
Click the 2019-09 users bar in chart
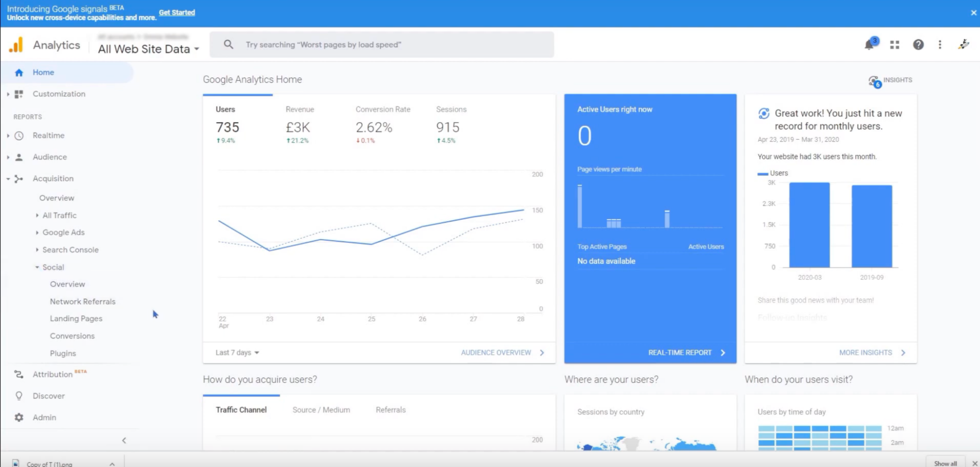pyautogui.click(x=872, y=227)
